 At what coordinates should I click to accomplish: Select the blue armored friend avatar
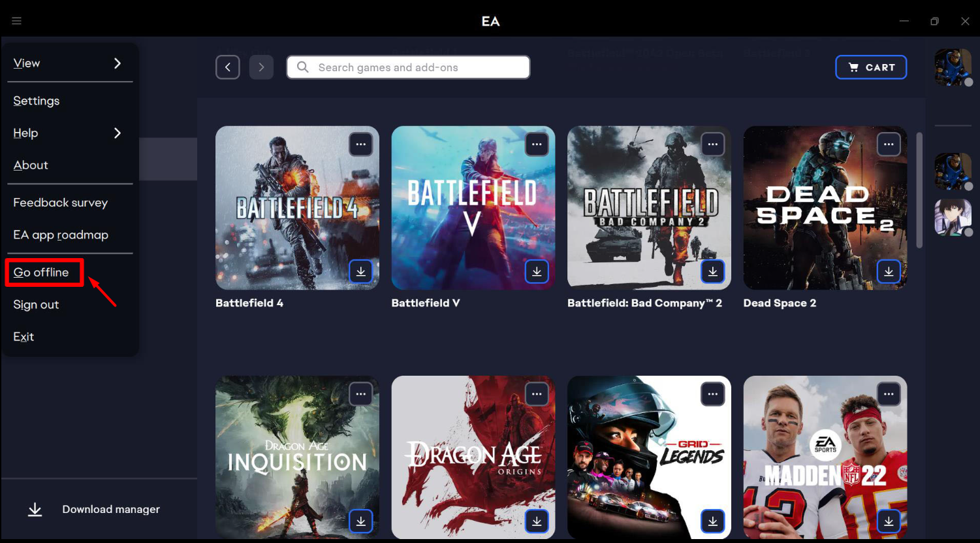pos(953,171)
